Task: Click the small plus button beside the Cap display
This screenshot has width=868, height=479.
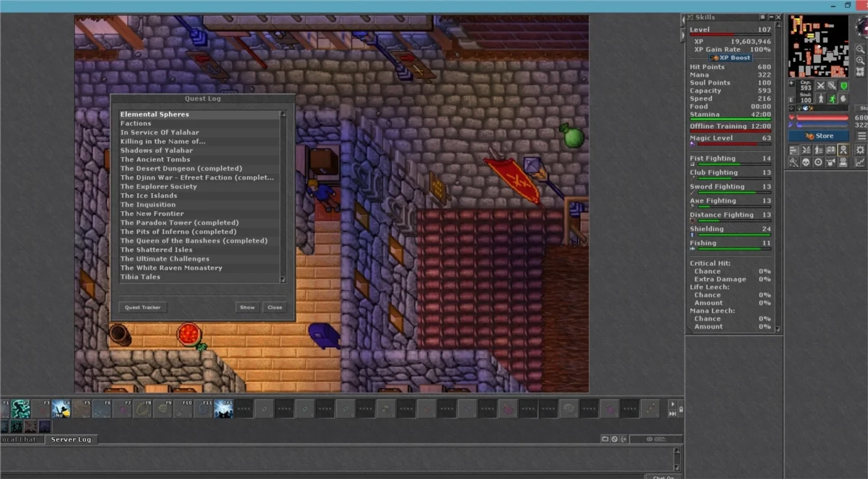Action: click(791, 83)
